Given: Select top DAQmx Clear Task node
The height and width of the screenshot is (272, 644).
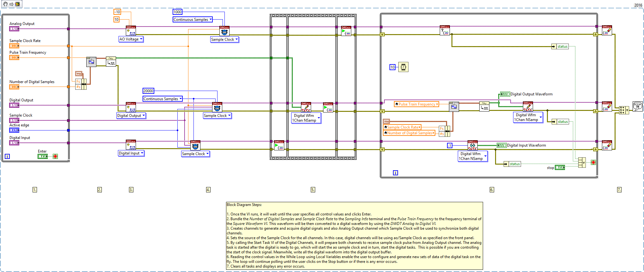Looking at the screenshot, I should (607, 30).
